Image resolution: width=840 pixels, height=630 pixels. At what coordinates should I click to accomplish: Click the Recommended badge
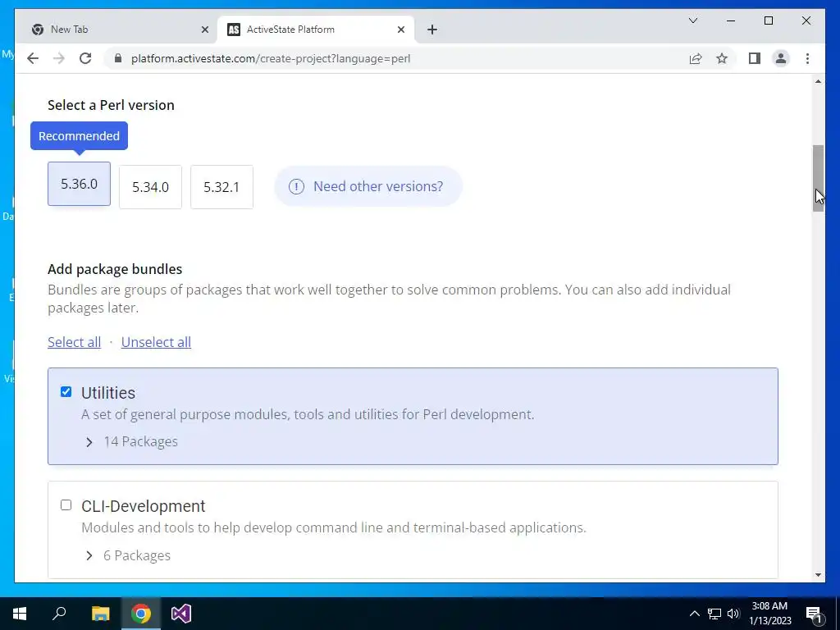click(x=80, y=136)
